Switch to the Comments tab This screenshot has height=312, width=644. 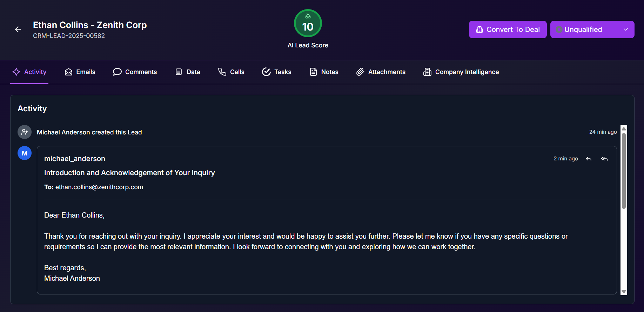click(135, 72)
